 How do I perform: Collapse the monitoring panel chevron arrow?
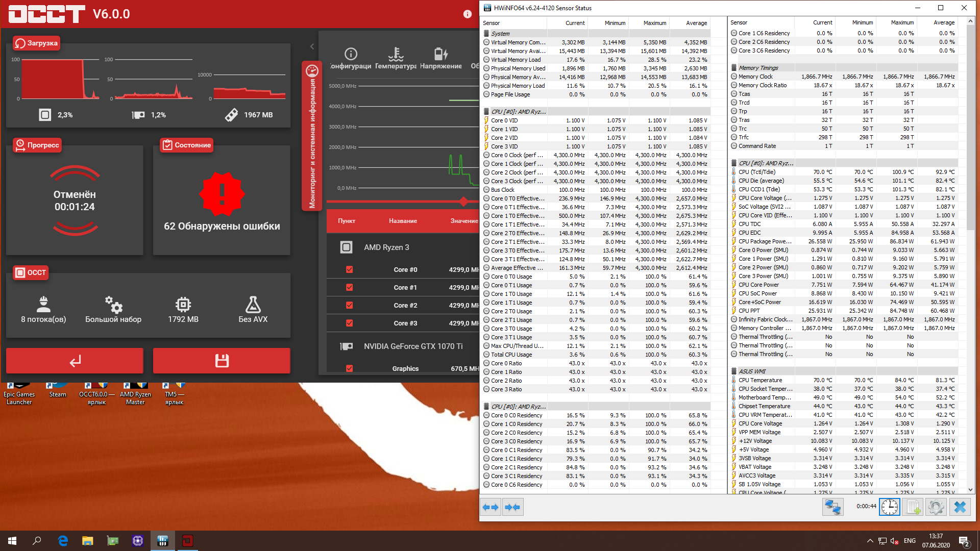312,46
